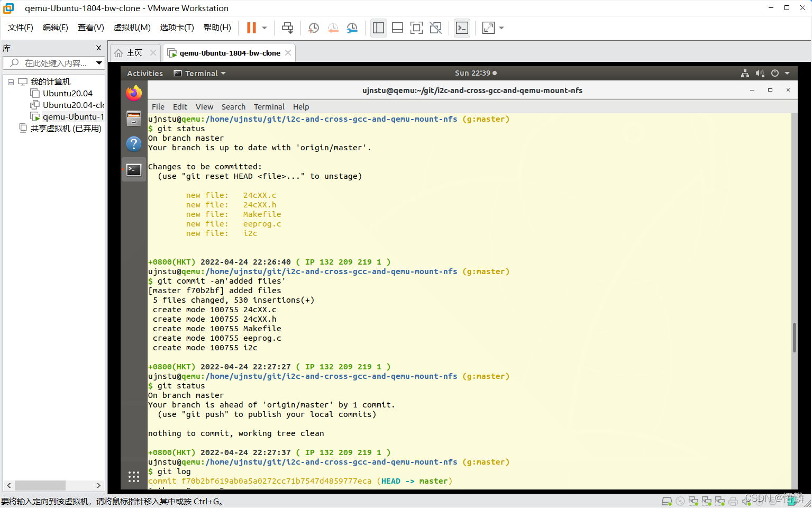Image resolution: width=812 pixels, height=508 pixels.
Task: Open terminal Edit menu
Action: (x=180, y=106)
